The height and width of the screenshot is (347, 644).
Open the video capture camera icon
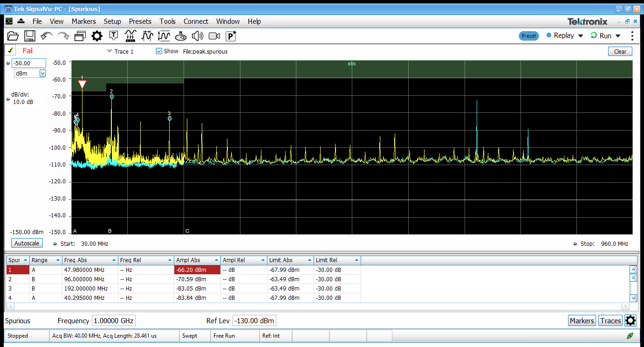214,35
